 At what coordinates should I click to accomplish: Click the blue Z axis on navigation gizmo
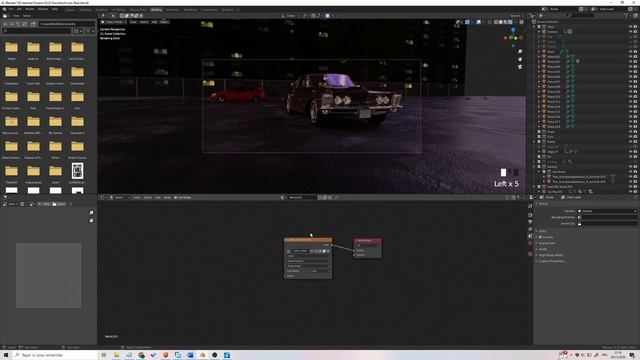(x=513, y=30)
